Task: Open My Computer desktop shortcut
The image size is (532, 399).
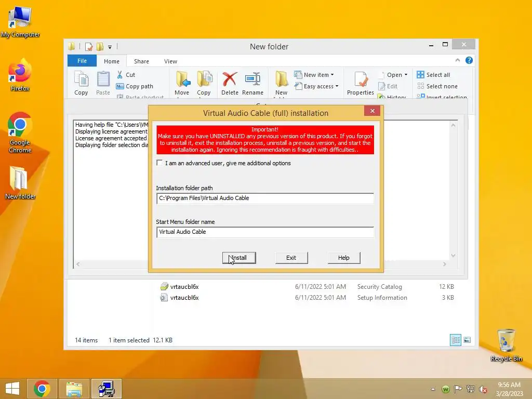Action: [20, 22]
